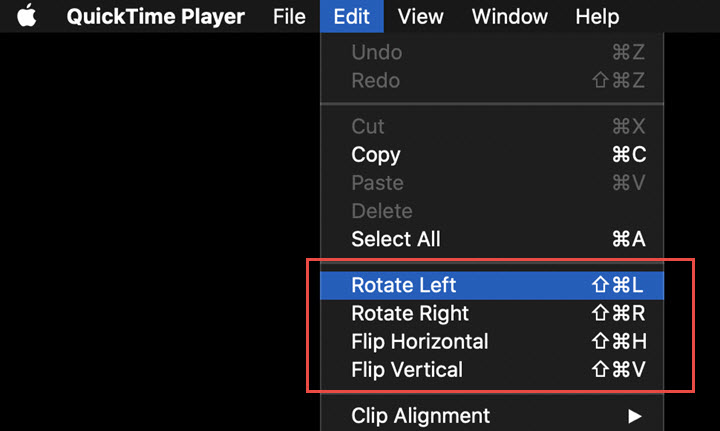Expand the Clip Alignment submenu arrow
Viewport: 720px width, 431px height.
[x=634, y=415]
